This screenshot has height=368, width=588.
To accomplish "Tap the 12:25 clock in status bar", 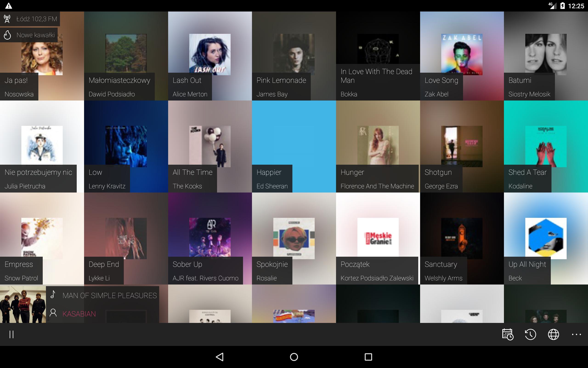I will (576, 6).
